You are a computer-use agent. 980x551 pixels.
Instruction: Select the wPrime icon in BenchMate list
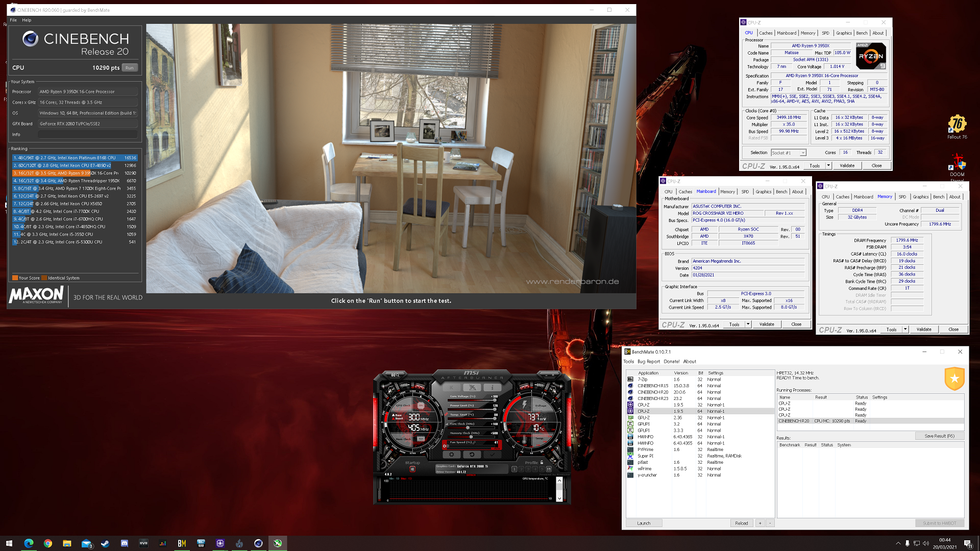(630, 469)
